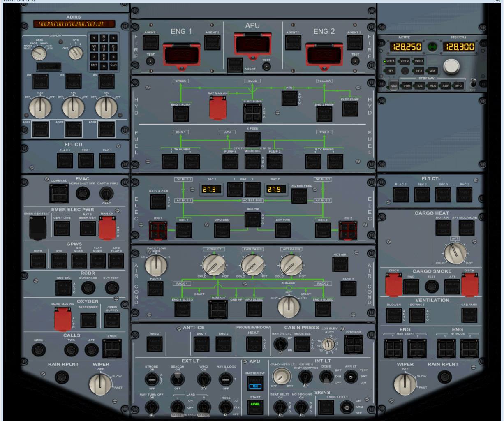Push ENG 2 AGENT 1 discharge button
Image resolution: width=504 pixels, height=421 pixels.
click(x=293, y=42)
